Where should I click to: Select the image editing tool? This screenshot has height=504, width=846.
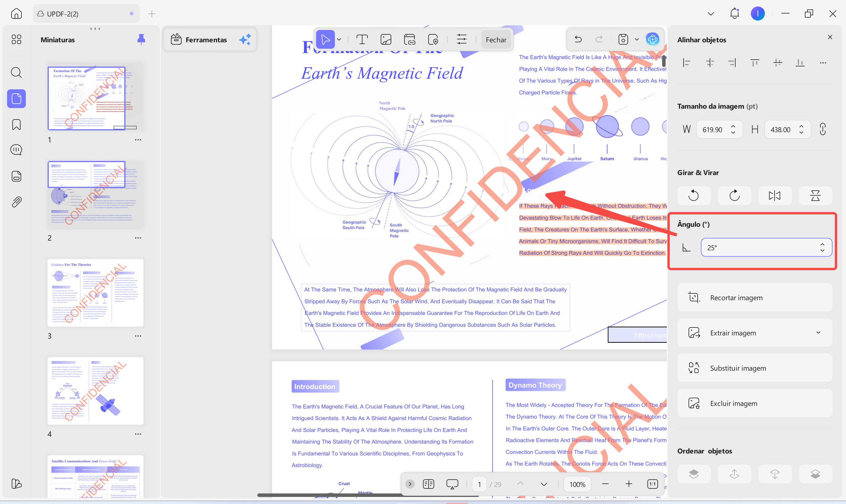click(x=386, y=39)
